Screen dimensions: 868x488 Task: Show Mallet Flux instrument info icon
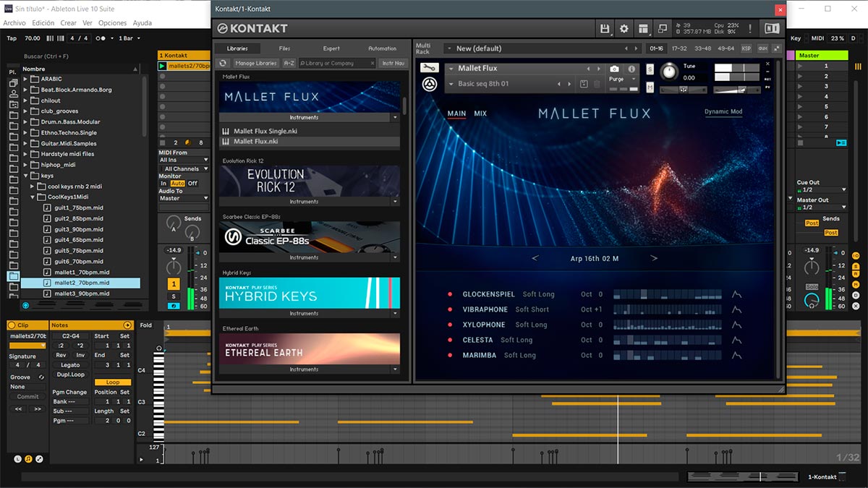coord(631,69)
